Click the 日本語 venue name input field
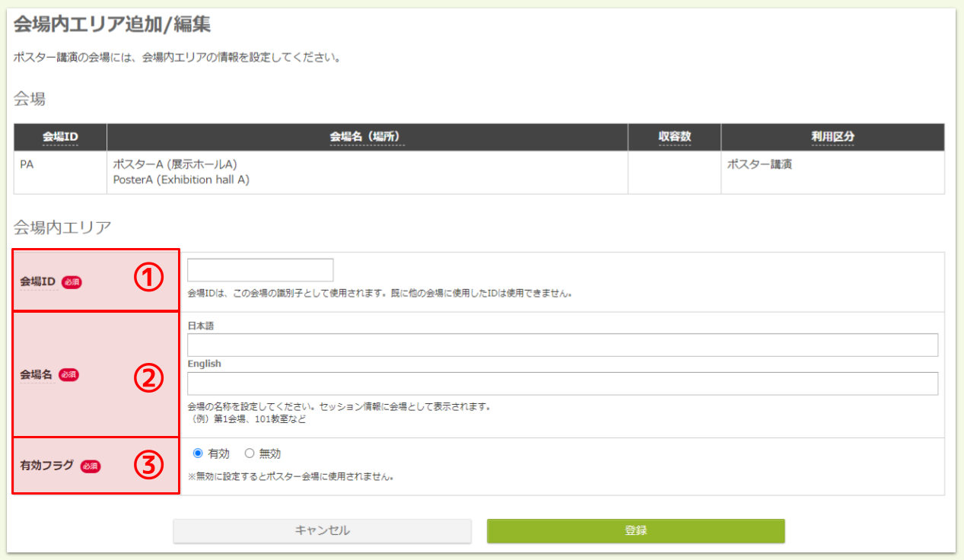Image resolution: width=964 pixels, height=560 pixels. click(x=562, y=345)
